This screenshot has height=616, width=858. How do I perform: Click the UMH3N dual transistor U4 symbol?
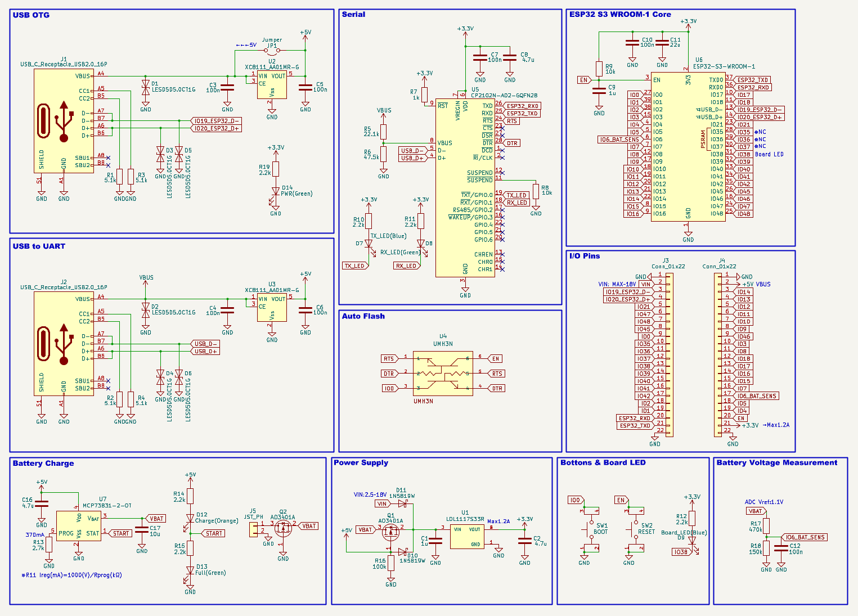443,374
